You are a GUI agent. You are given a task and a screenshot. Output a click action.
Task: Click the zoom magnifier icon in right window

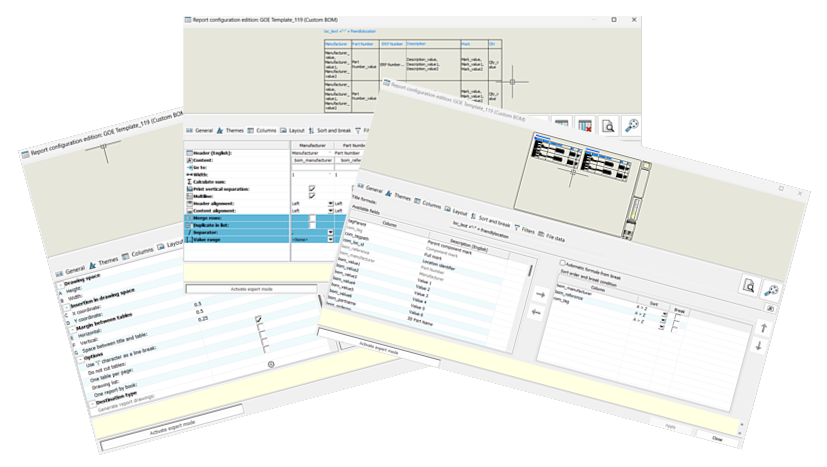coord(771,291)
